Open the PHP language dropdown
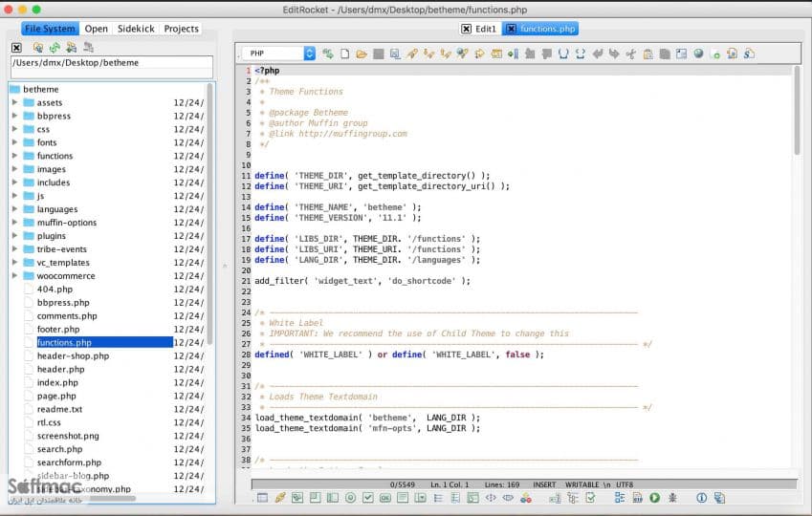The height and width of the screenshot is (516, 812). pos(278,54)
